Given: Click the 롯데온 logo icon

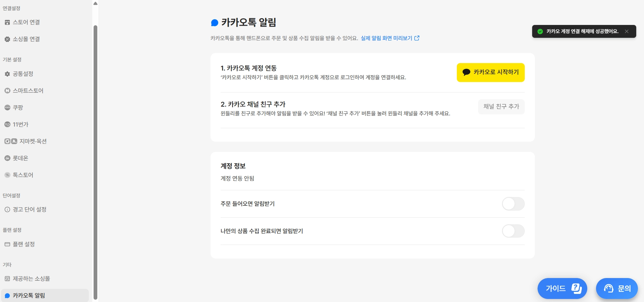Looking at the screenshot, I should (7, 158).
